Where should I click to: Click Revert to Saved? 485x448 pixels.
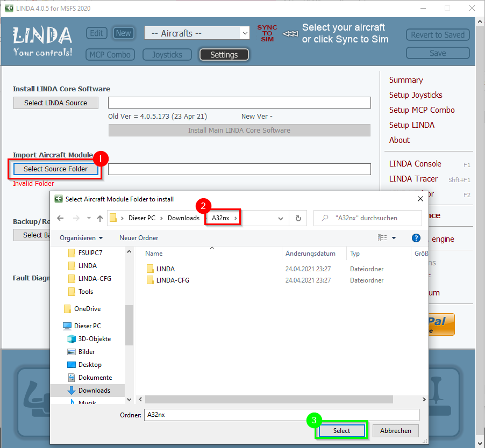[438, 34]
